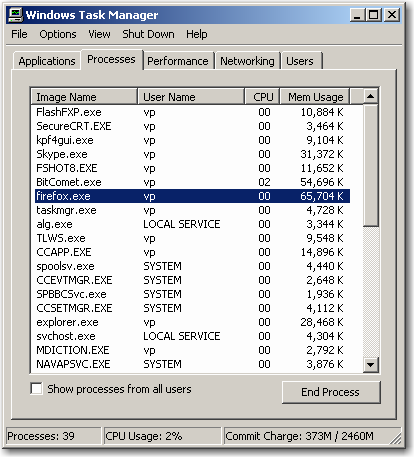The image size is (414, 457).
Task: Close the Windows Task Manager window
Action: (392, 15)
